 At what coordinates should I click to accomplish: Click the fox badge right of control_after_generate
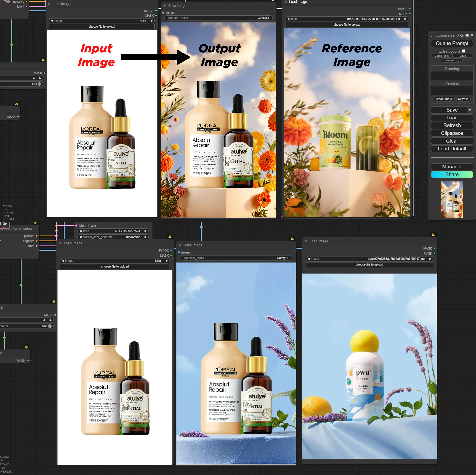170,237
